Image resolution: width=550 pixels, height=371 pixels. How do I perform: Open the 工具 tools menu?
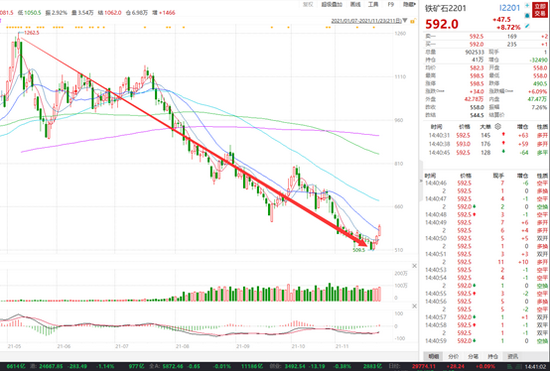pos(373,5)
